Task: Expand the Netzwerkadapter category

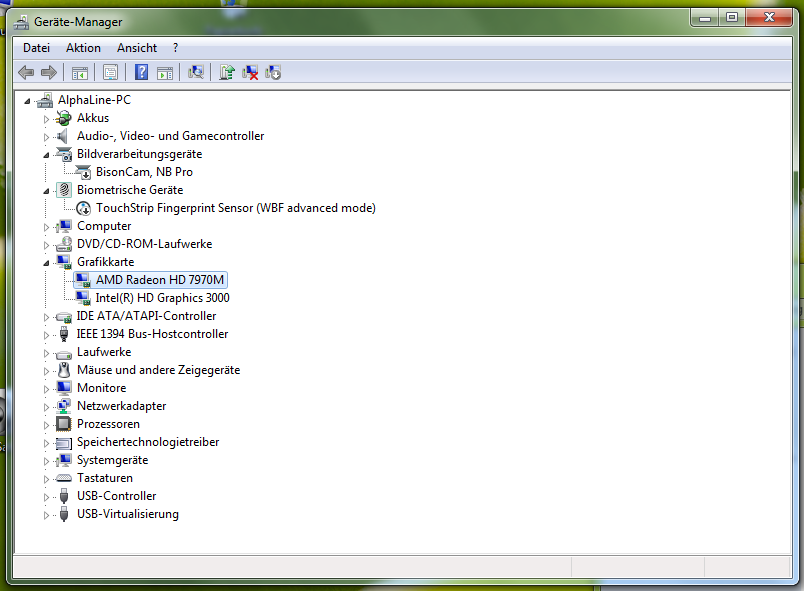Action: [x=46, y=407]
